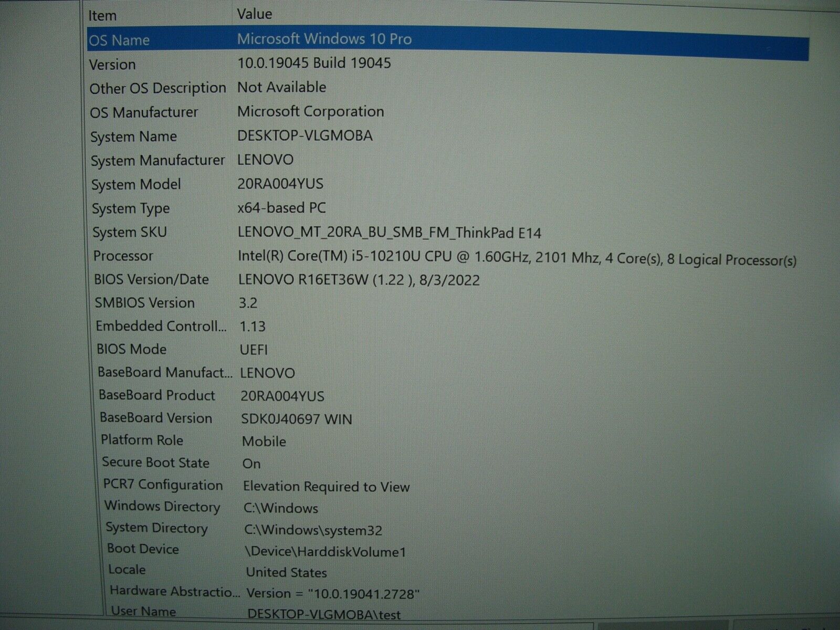Click the Not Available value
The width and height of the screenshot is (840, 630).
(281, 87)
